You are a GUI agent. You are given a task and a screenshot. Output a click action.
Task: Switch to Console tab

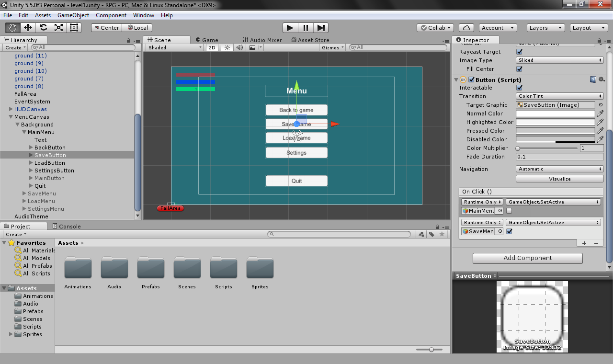pyautogui.click(x=66, y=227)
